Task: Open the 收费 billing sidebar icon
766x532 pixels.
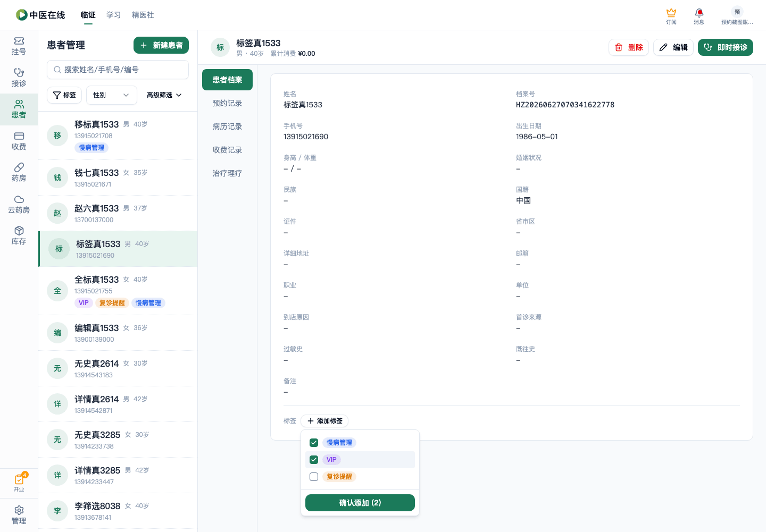Action: tap(19, 141)
